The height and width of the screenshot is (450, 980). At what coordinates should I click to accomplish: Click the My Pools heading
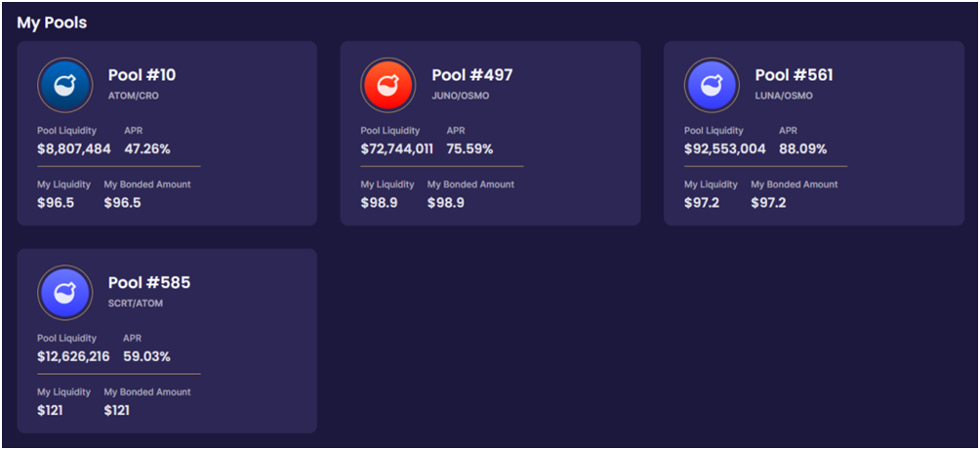[x=52, y=23]
